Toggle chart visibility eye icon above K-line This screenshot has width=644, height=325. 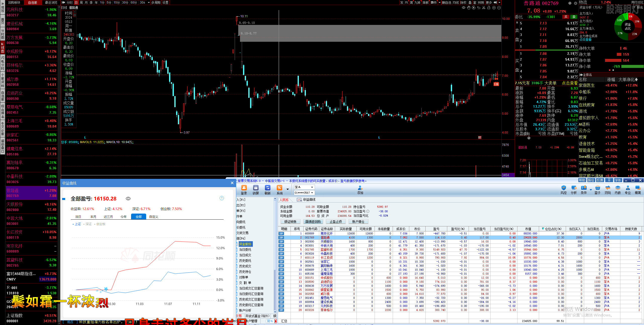coord(464,8)
